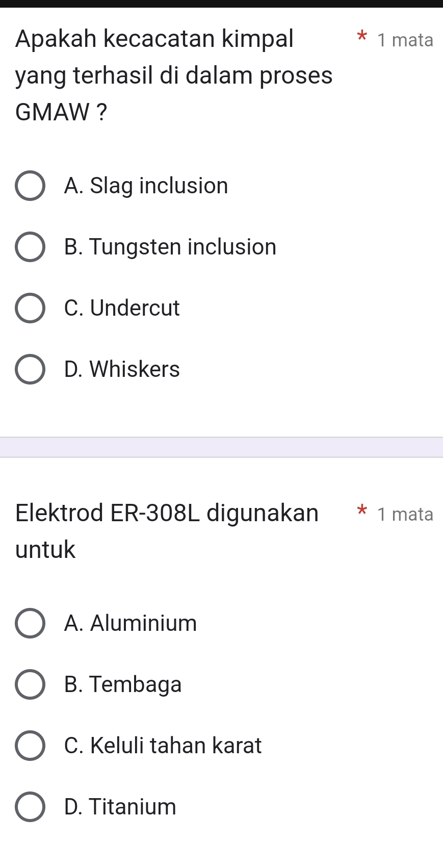443x868 pixels.
Task: Click the GMAW welding defect question text
Action: [x=173, y=75]
